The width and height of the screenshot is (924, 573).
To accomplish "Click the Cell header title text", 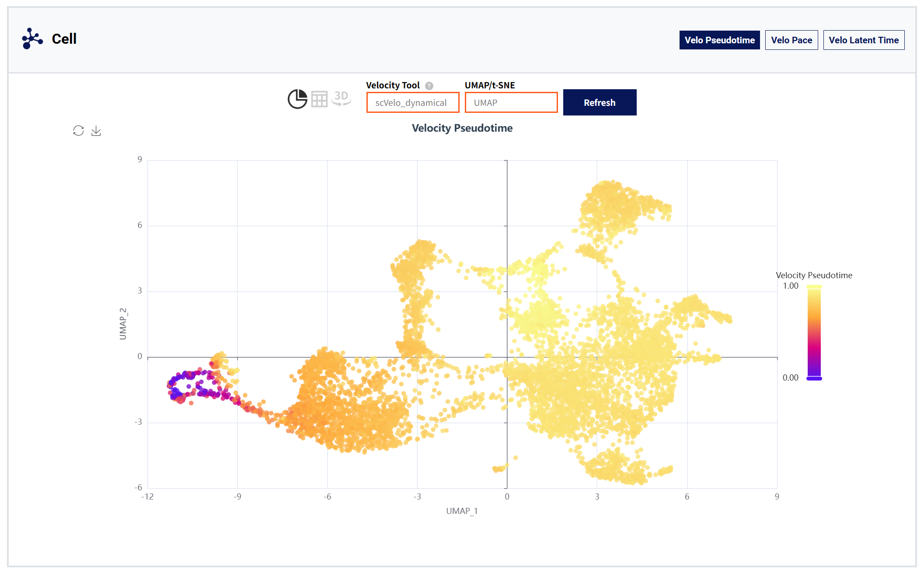I will point(64,39).
